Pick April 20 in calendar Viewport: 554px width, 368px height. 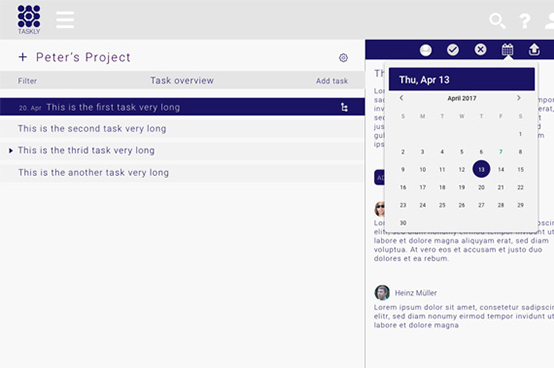(481, 187)
